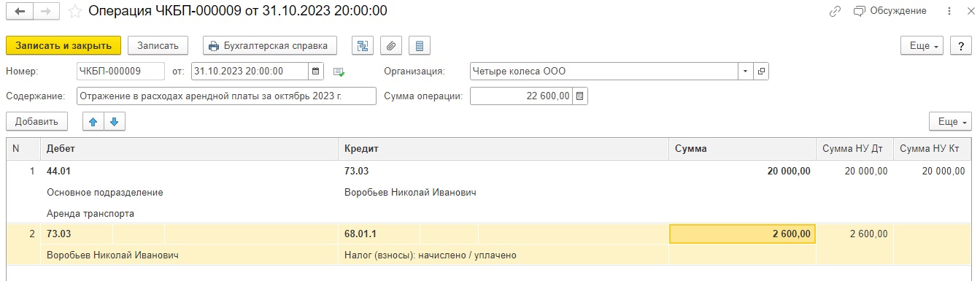Screen dimensions: 980x281
Task: Add this document to favorites with the star icon
Action: coord(74,12)
